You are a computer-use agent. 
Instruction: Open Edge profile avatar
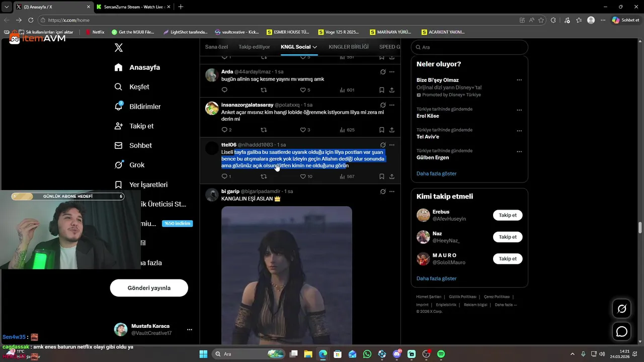click(x=591, y=20)
